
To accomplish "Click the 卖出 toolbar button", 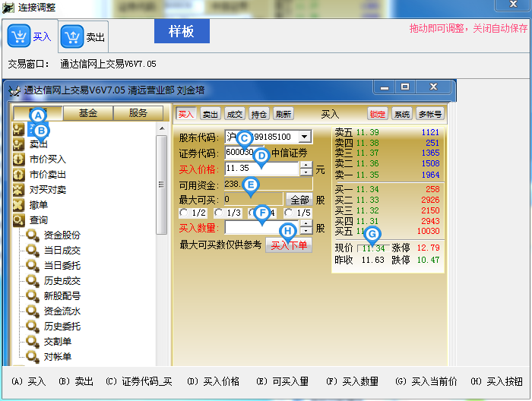I will click(x=211, y=114).
